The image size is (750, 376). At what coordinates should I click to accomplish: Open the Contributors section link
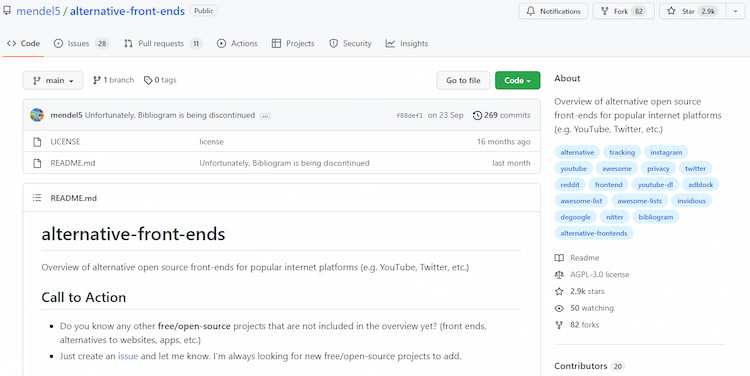(589, 366)
